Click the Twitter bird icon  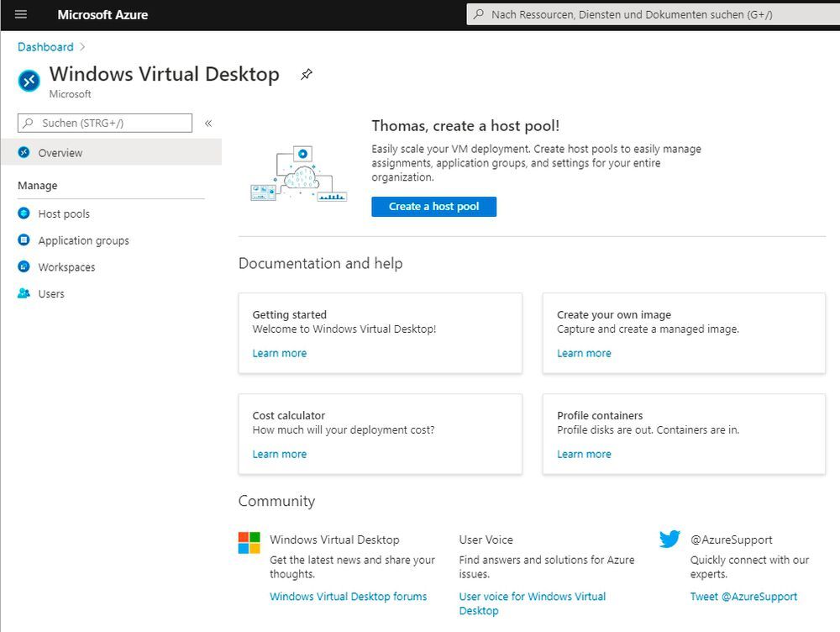669,540
